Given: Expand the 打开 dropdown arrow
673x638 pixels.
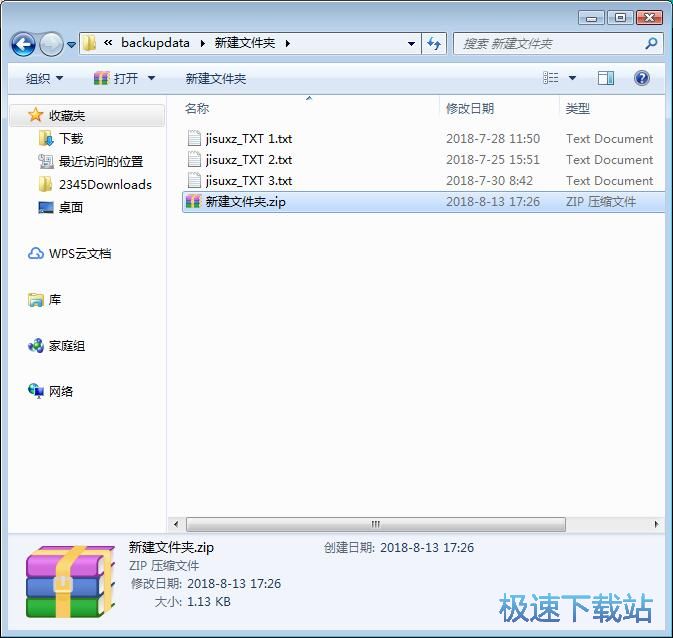Looking at the screenshot, I should [x=151, y=79].
